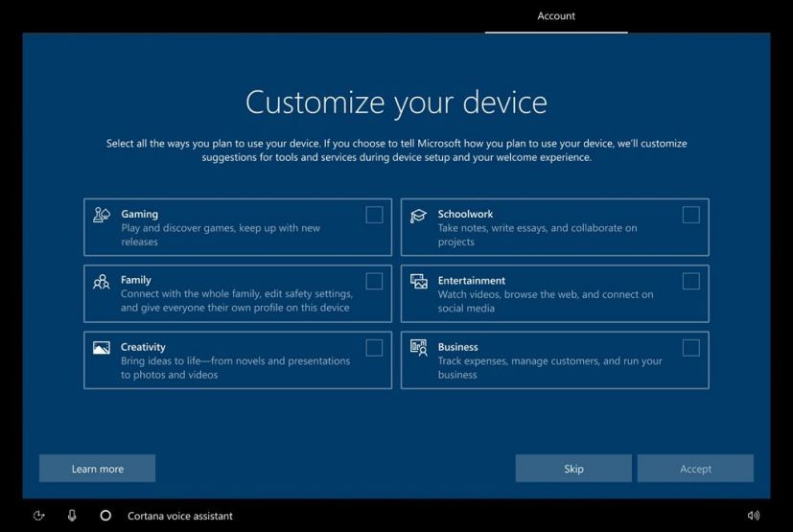Skip device customization

point(573,469)
